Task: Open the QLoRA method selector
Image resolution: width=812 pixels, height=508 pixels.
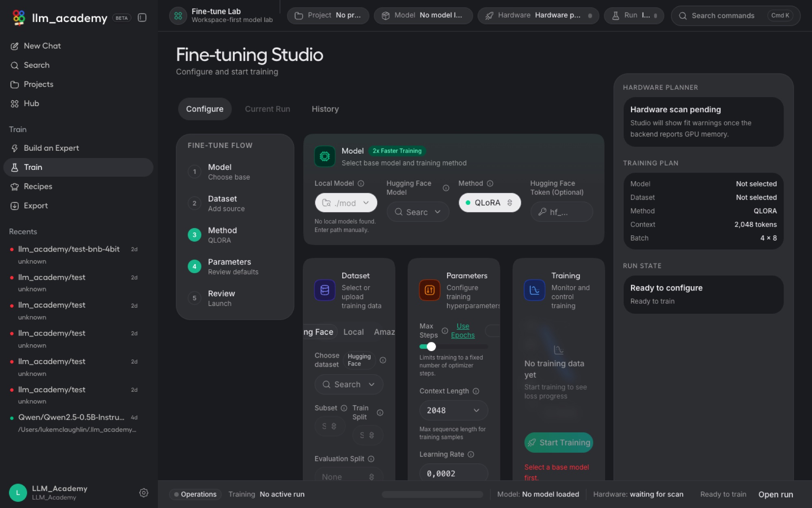Action: 490,203
